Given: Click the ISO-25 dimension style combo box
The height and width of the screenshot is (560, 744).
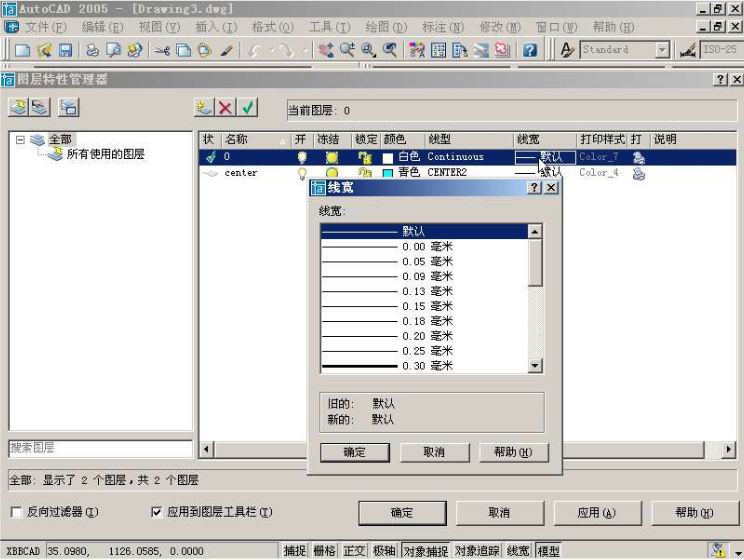Looking at the screenshot, I should click(722, 49).
